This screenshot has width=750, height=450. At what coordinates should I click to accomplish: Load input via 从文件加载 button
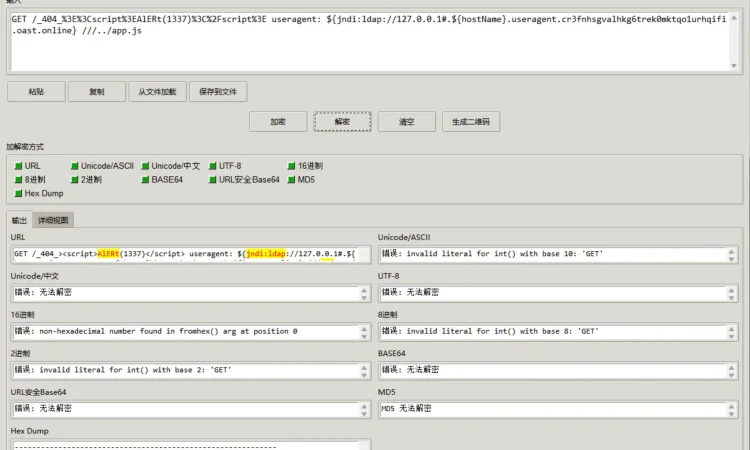(157, 91)
